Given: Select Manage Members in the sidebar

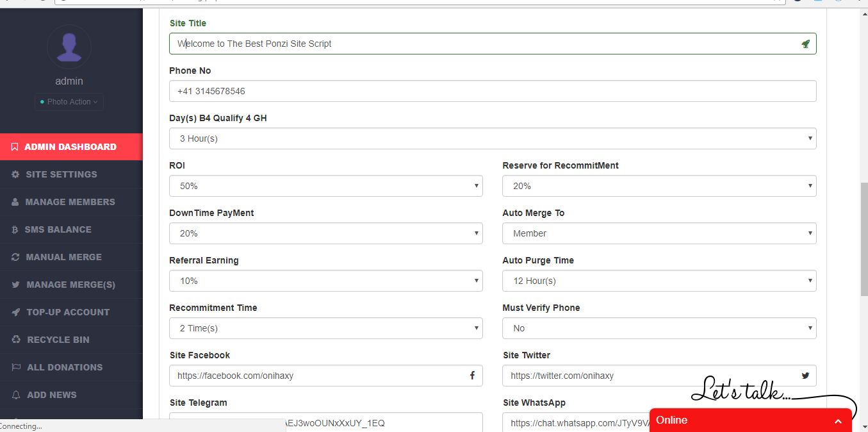Looking at the screenshot, I should [70, 201].
